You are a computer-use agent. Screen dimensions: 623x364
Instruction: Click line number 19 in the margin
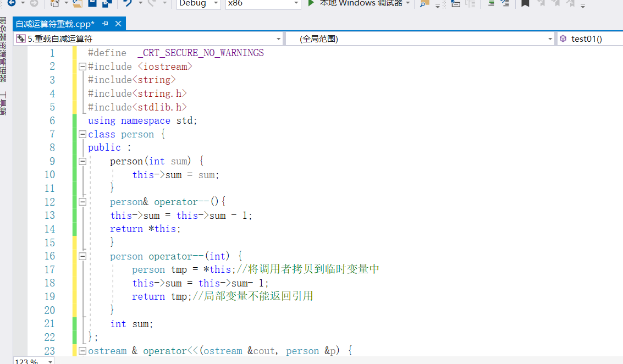coord(49,296)
